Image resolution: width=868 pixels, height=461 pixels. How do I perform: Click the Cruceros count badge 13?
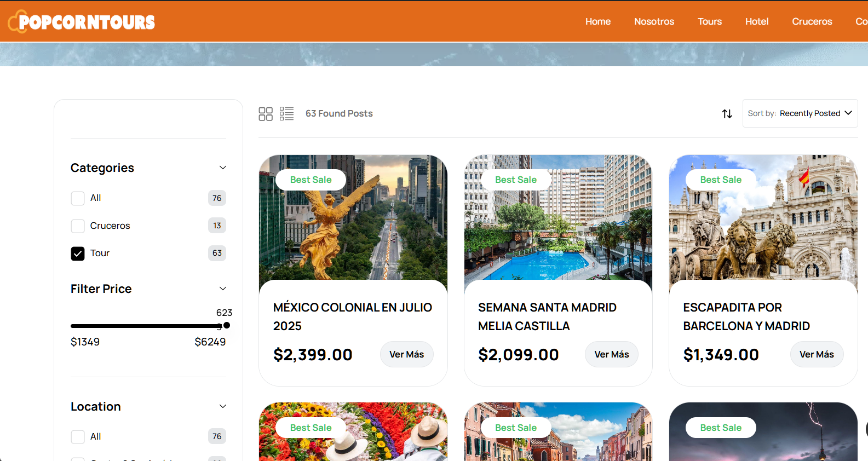217,226
